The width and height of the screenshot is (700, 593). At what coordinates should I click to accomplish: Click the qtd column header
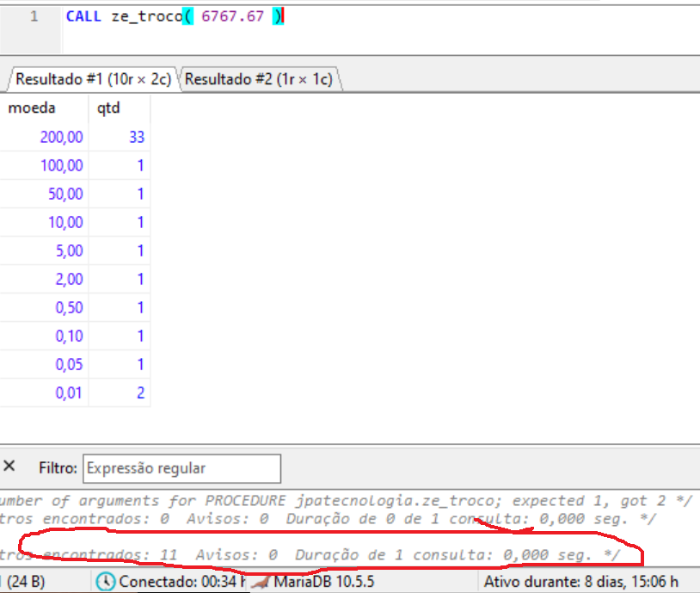coord(109,108)
